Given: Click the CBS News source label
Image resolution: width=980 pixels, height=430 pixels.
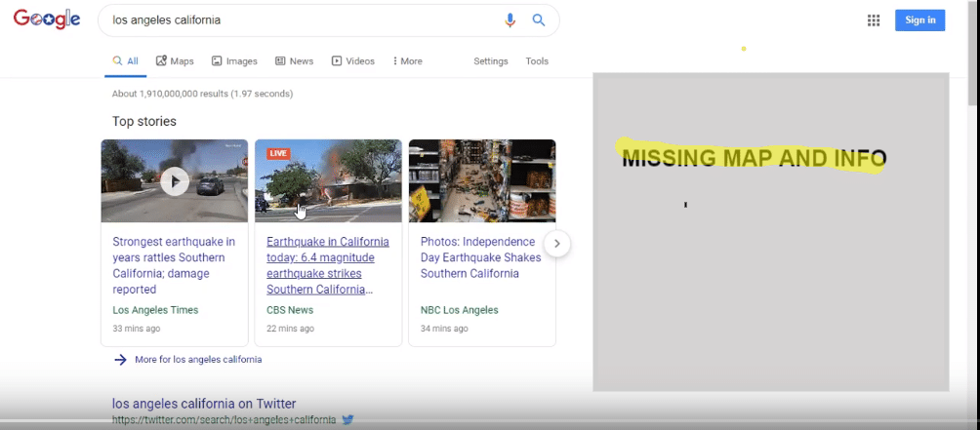Looking at the screenshot, I should tap(290, 310).
